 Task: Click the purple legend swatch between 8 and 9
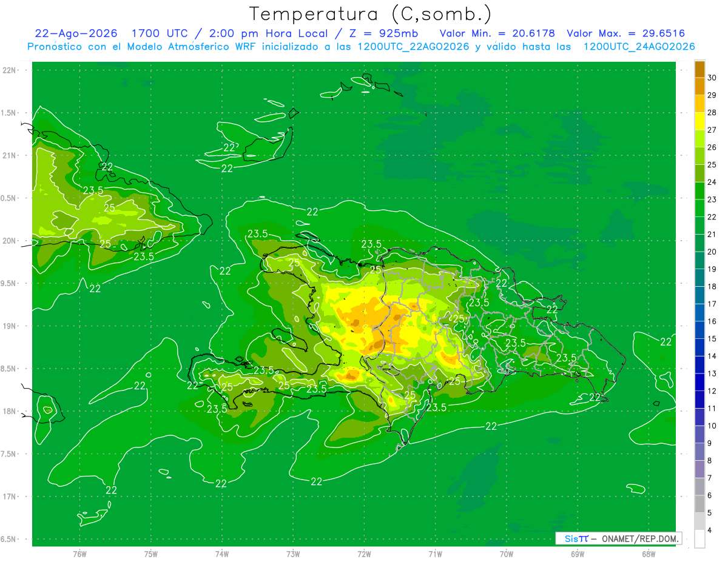pos(699,452)
